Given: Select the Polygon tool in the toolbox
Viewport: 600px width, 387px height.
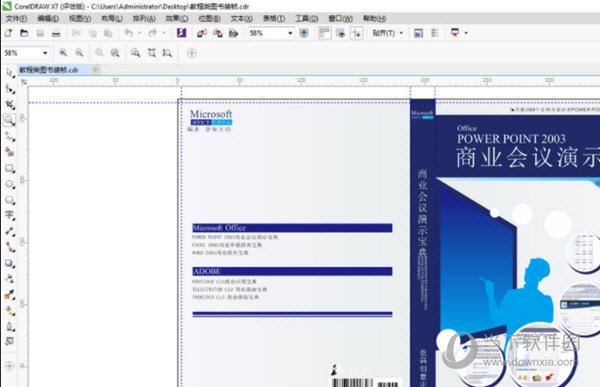Looking at the screenshot, I should tap(10, 200).
